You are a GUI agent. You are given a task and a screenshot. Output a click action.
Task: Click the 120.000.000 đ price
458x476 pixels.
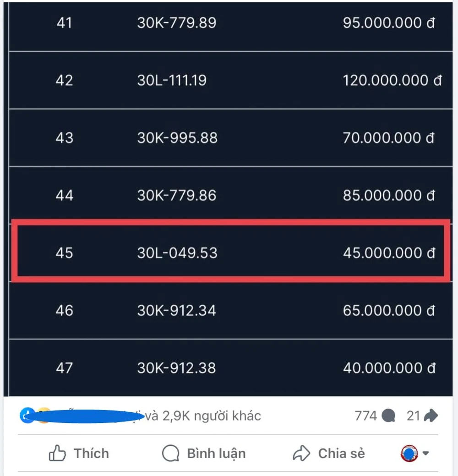pyautogui.click(x=392, y=81)
